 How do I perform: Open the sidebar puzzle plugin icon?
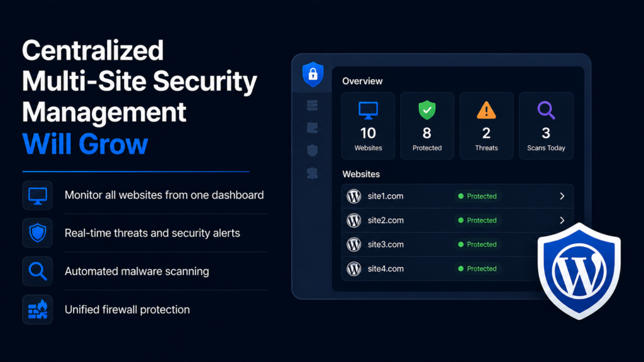pos(312,173)
